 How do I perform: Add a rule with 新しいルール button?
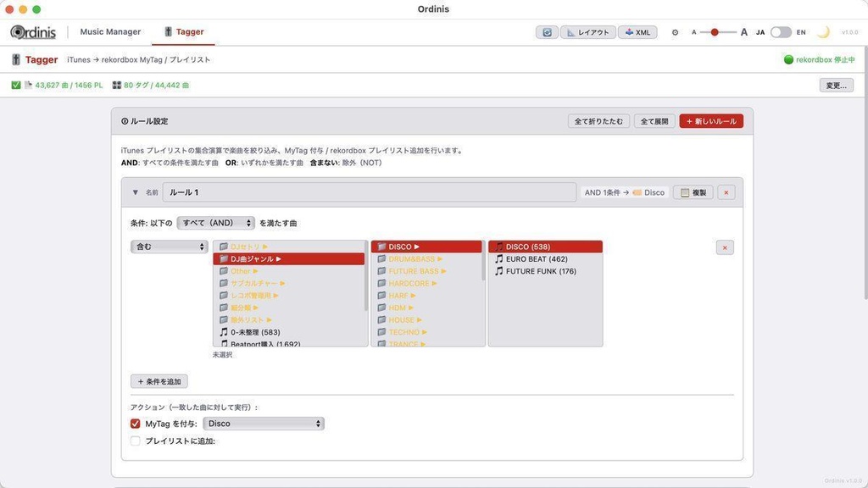point(711,121)
